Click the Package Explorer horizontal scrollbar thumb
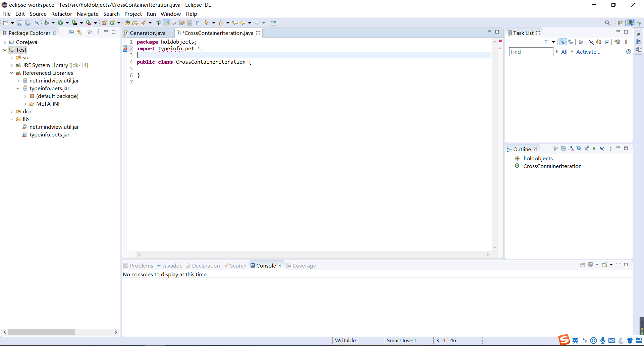The image size is (644, 346). [42, 332]
